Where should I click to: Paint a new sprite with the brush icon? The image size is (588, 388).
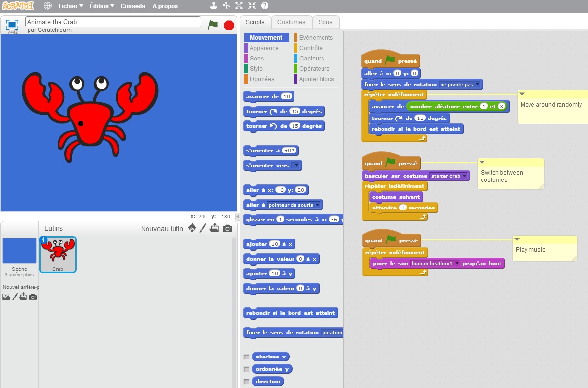coord(203,228)
